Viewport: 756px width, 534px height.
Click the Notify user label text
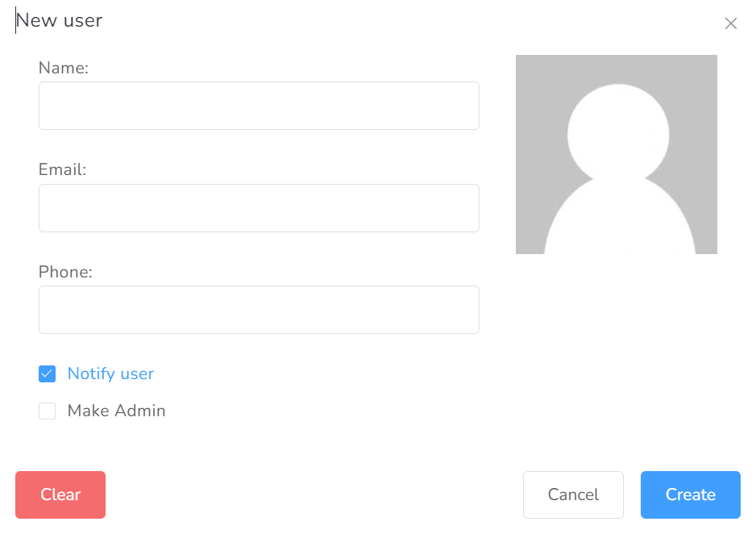click(110, 373)
